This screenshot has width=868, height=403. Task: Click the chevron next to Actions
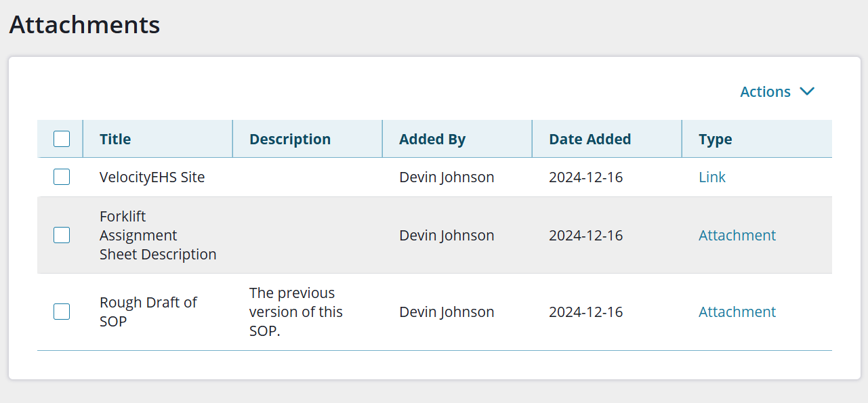coord(806,91)
